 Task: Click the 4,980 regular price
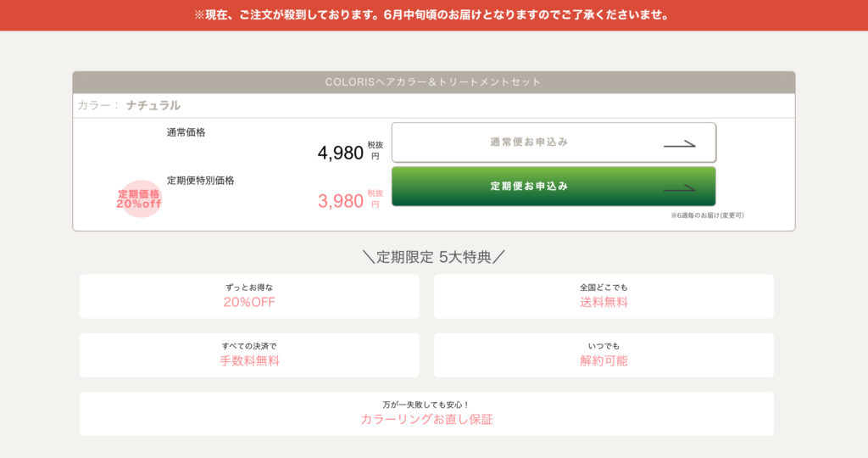(x=341, y=153)
